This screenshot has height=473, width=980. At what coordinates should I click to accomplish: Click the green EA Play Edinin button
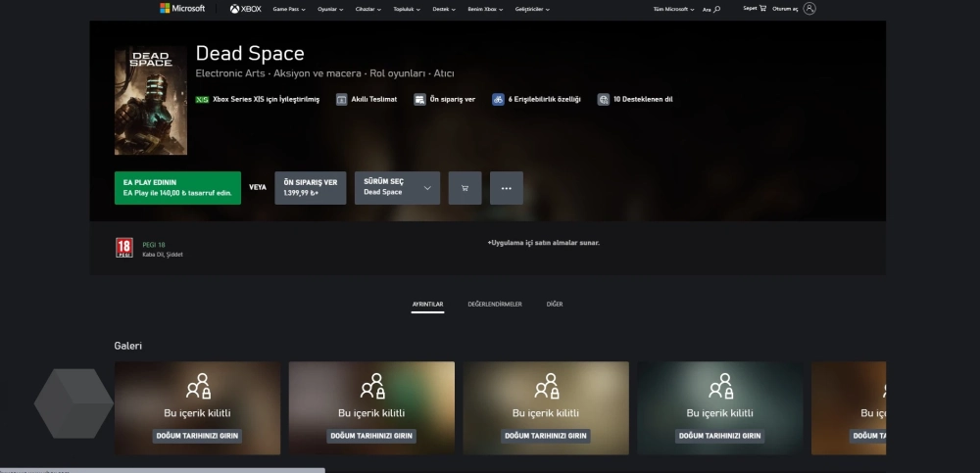point(177,188)
